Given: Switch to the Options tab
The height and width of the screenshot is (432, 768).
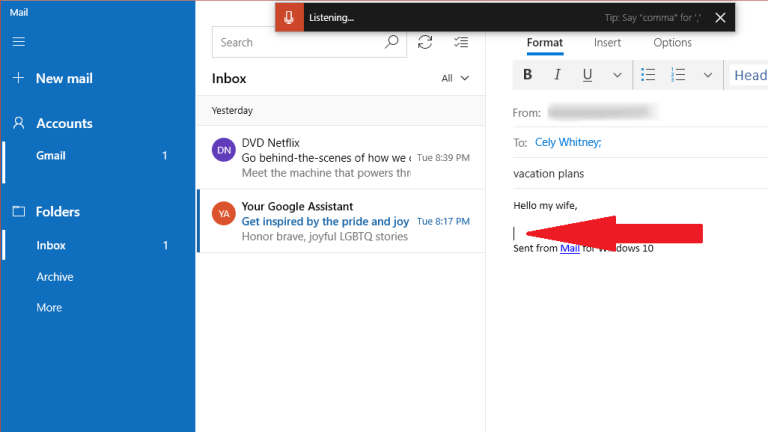Looking at the screenshot, I should [672, 43].
